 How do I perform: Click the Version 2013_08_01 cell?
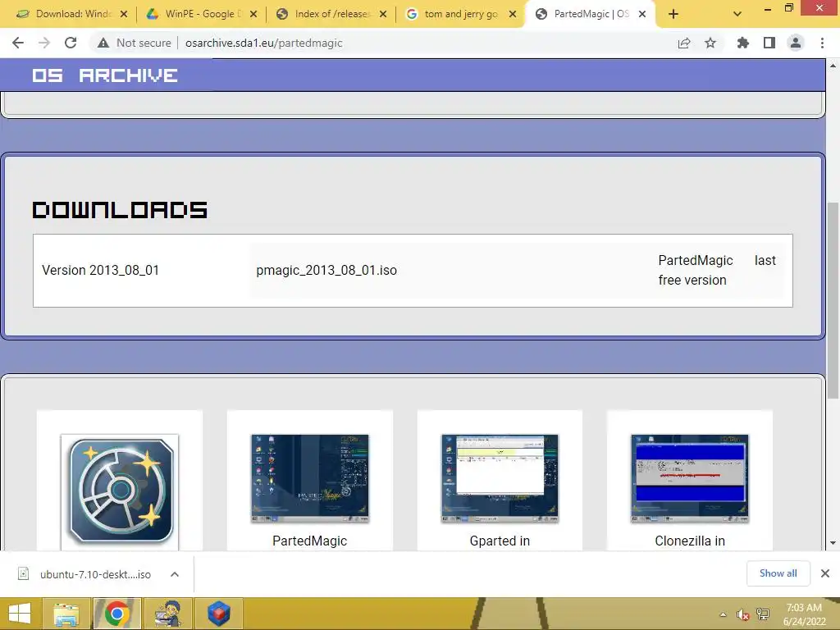click(100, 270)
